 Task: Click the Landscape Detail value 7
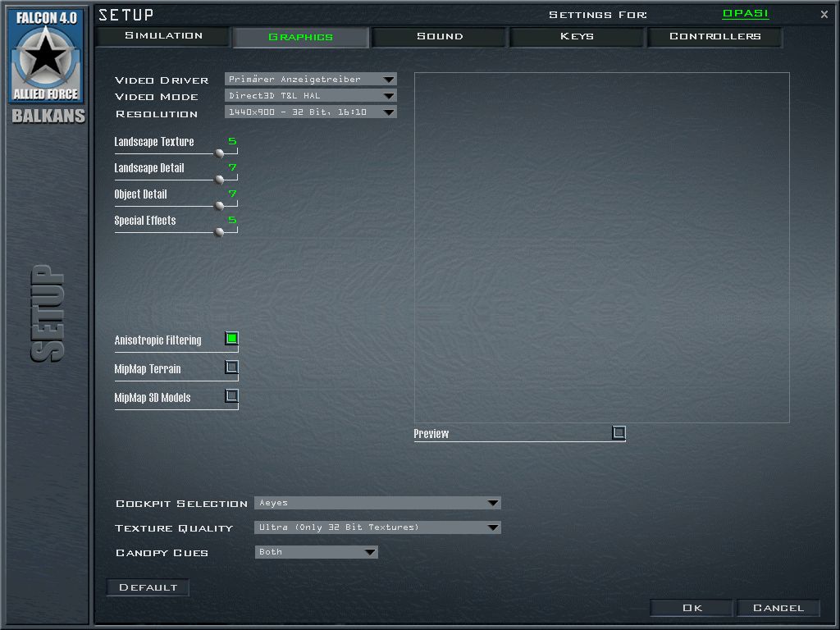[x=232, y=167]
